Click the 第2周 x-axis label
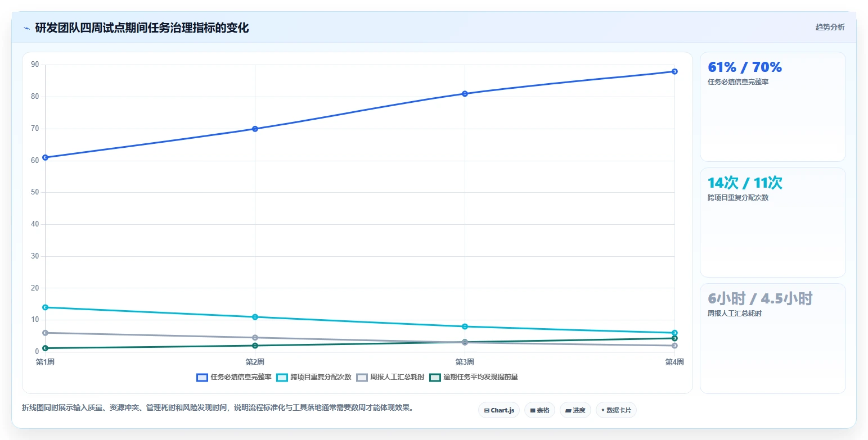 255,362
